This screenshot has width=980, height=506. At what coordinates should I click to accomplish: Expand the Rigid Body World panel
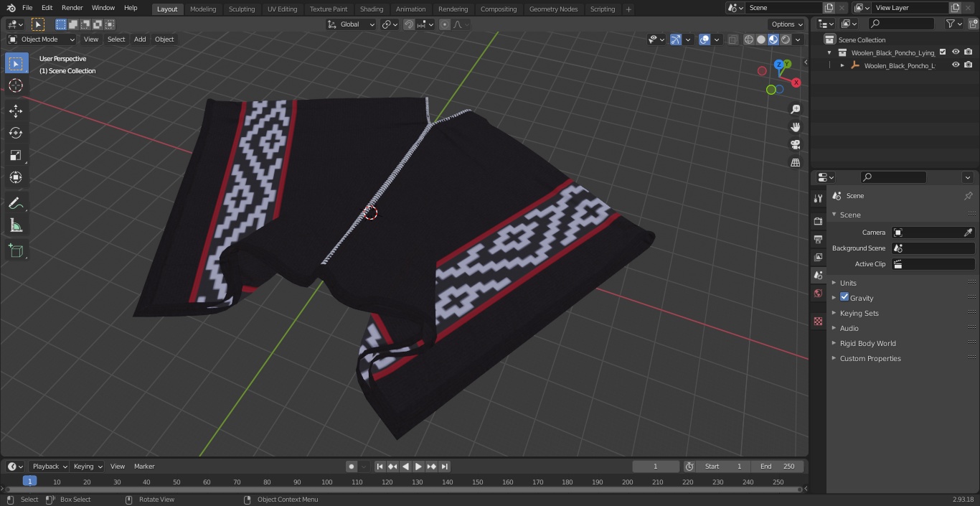pyautogui.click(x=867, y=343)
